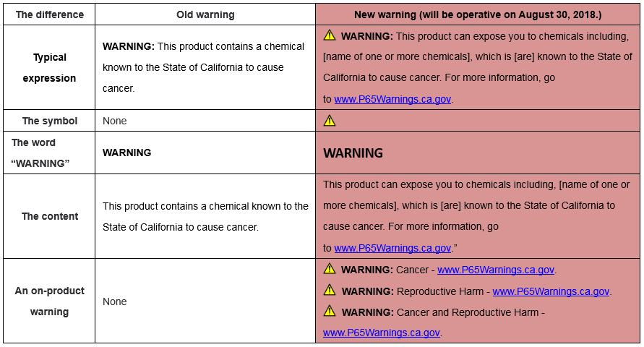Click 'The content' row label

pyautogui.click(x=50, y=216)
